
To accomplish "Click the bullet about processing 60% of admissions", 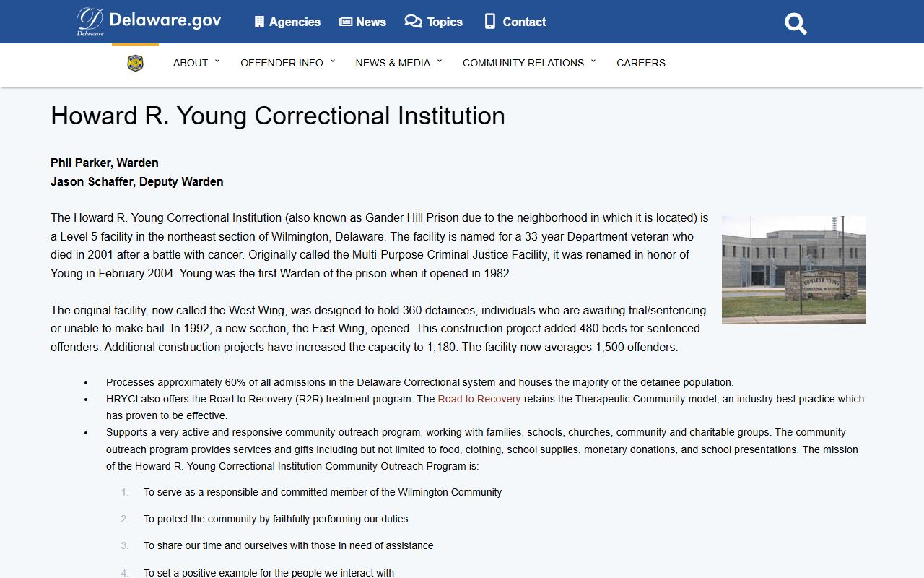I will pos(419,382).
